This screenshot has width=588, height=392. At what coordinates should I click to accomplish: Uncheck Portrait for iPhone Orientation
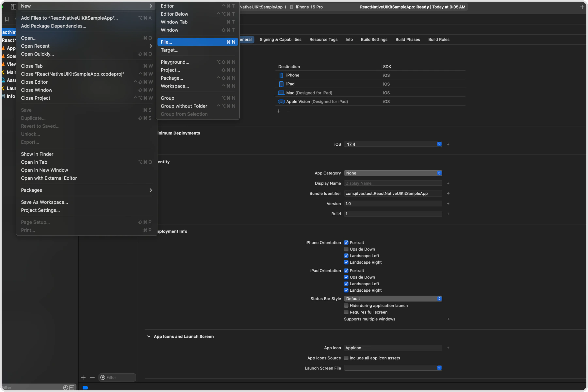click(x=346, y=242)
